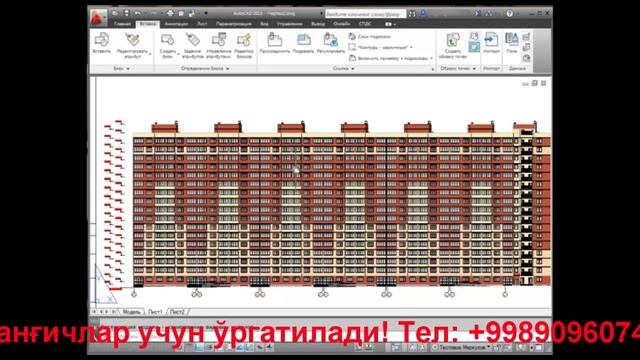Switch to the СПДС ribbon tab
The width and height of the screenshot is (640, 360).
pyautogui.click(x=365, y=24)
